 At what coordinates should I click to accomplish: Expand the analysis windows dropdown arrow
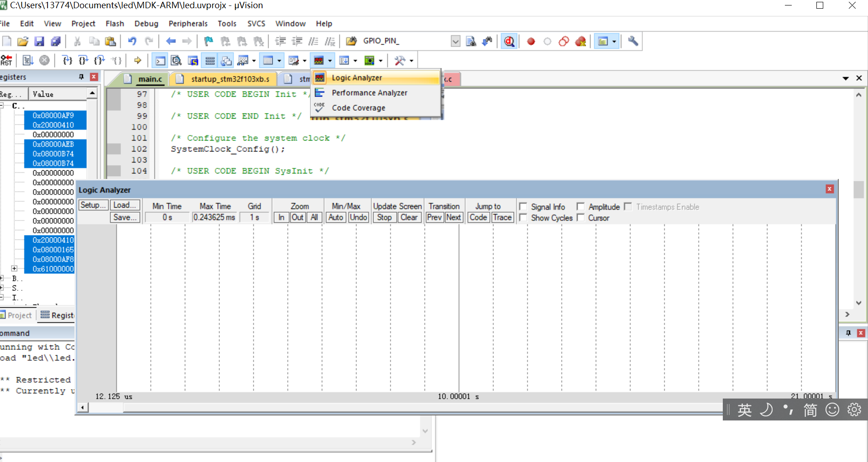(x=330, y=61)
